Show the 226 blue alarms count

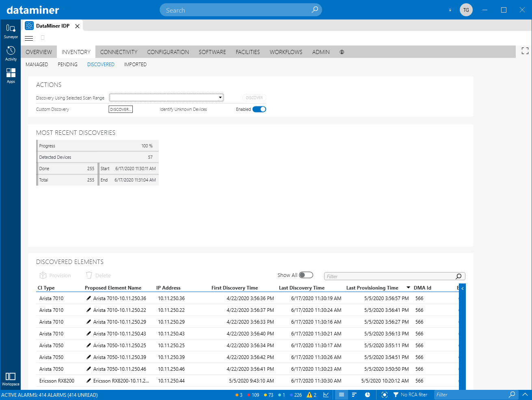296,395
